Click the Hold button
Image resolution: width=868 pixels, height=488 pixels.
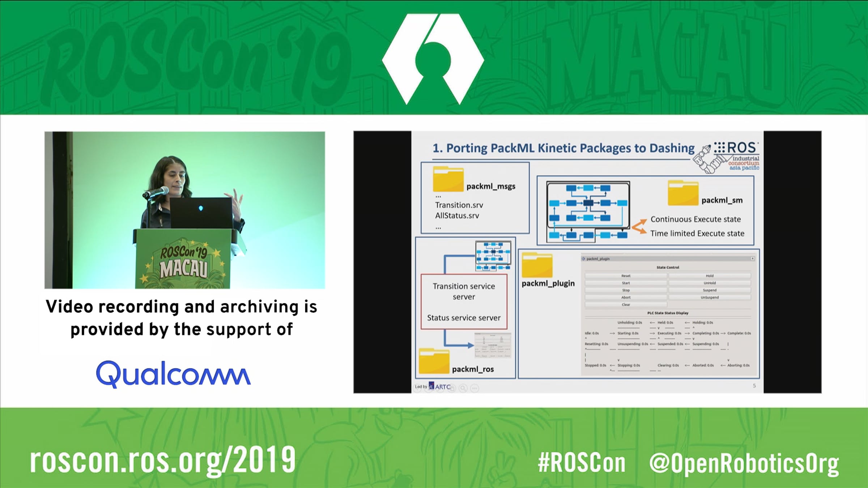point(710,276)
